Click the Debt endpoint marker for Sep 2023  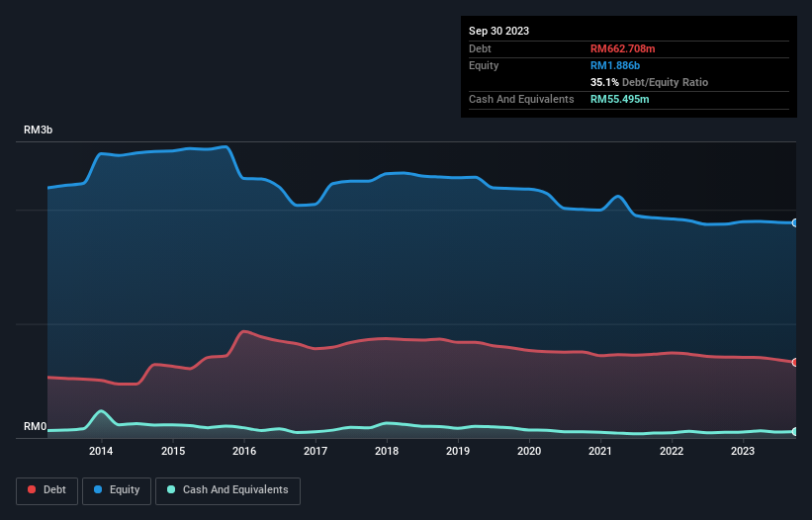tap(795, 362)
